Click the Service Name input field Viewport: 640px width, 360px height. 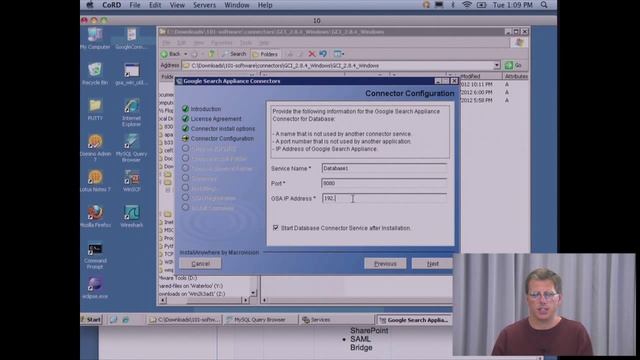click(x=384, y=168)
